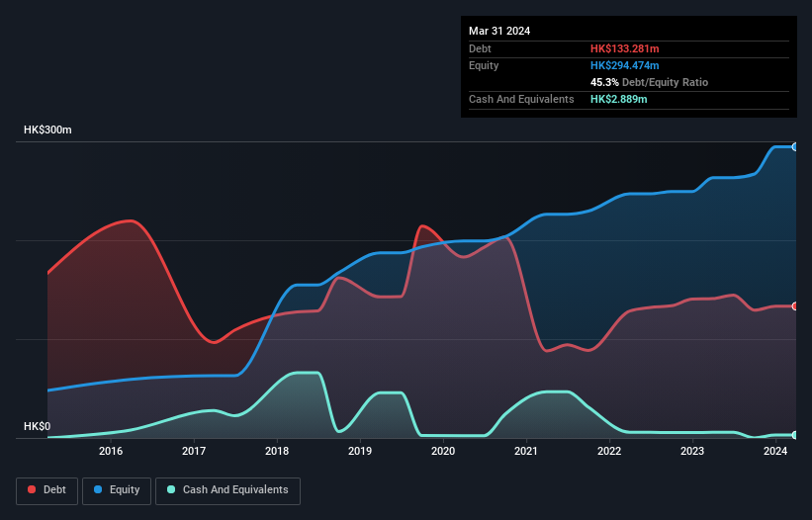Screen dimensions: 812x520
Task: Click the Debt row label in tooltip
Action: pyautogui.click(x=480, y=48)
